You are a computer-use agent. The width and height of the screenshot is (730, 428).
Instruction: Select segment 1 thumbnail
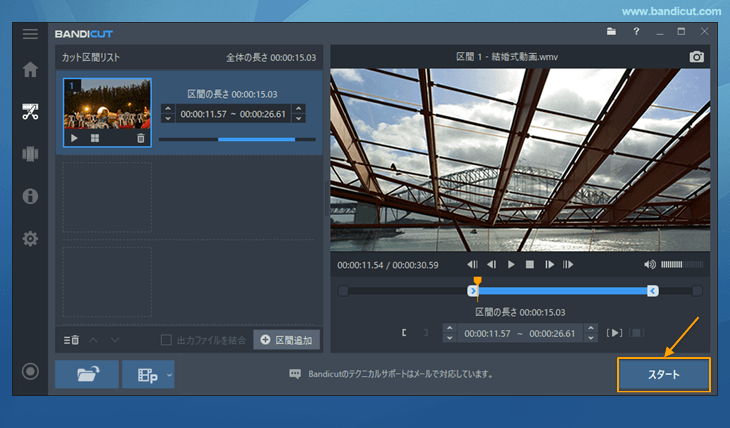(x=107, y=112)
